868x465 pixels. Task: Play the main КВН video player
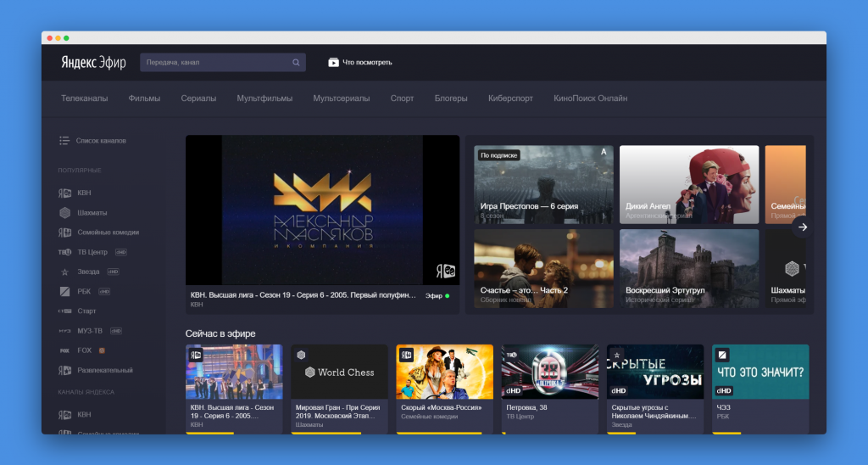pos(322,210)
